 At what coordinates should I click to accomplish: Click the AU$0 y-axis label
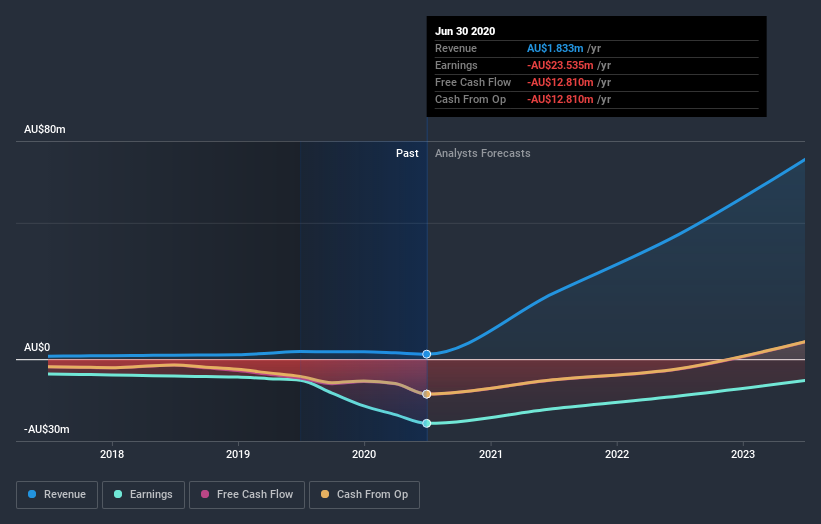(x=37, y=348)
